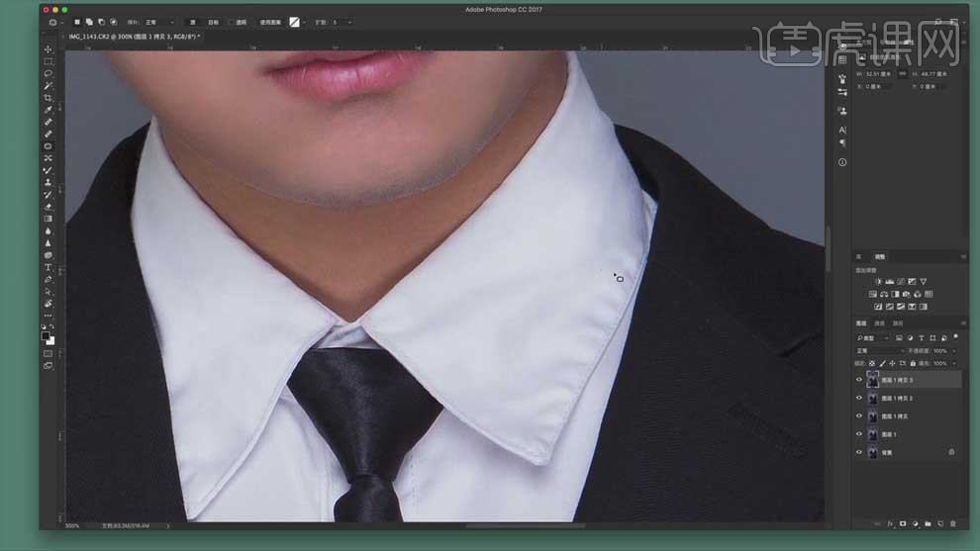Select the 图层 1 拷贝 2 layer thumbnail
980x551 pixels.
[x=872, y=398]
